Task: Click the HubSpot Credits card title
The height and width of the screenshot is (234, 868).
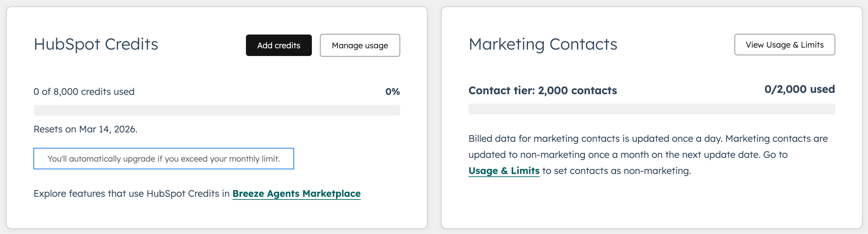Action: point(96,44)
